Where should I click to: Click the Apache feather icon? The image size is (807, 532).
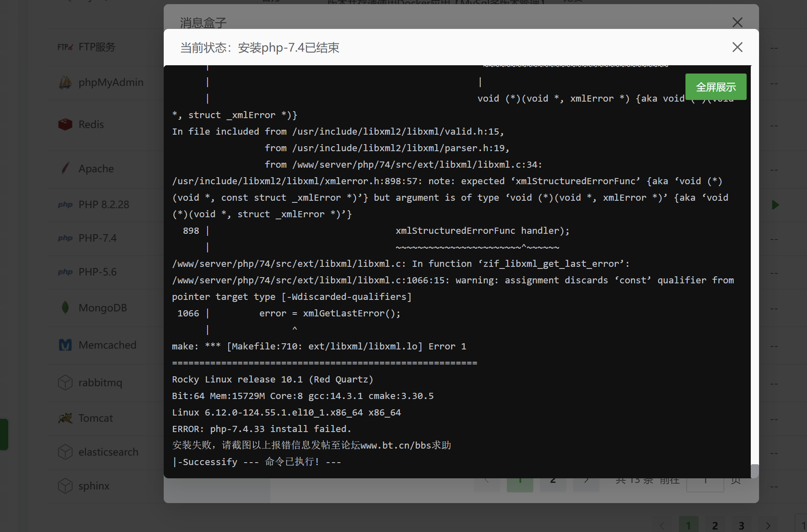click(65, 169)
